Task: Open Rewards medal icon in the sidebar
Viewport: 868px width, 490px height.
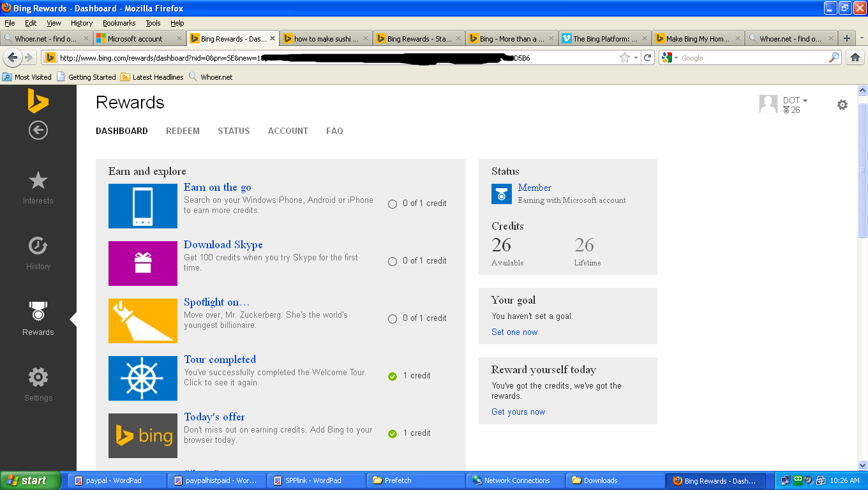Action: [38, 311]
